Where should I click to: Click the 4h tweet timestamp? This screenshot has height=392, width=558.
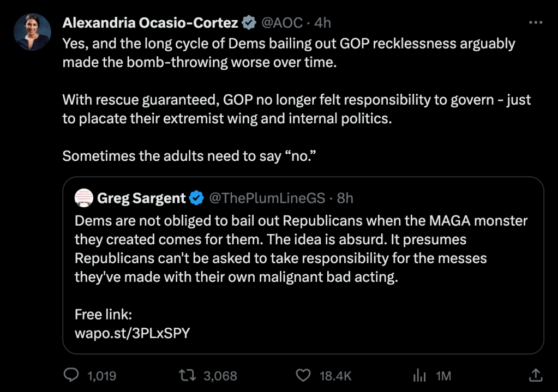[x=323, y=22]
